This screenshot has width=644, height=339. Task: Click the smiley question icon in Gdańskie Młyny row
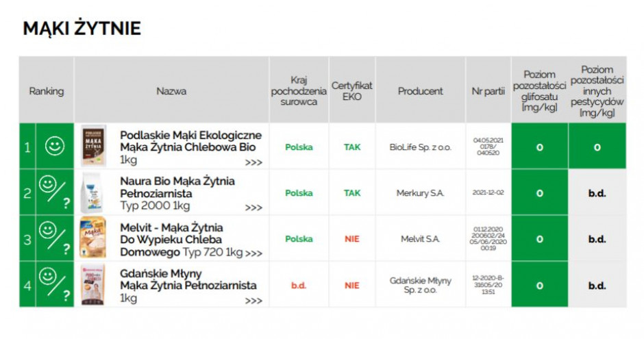55,285
